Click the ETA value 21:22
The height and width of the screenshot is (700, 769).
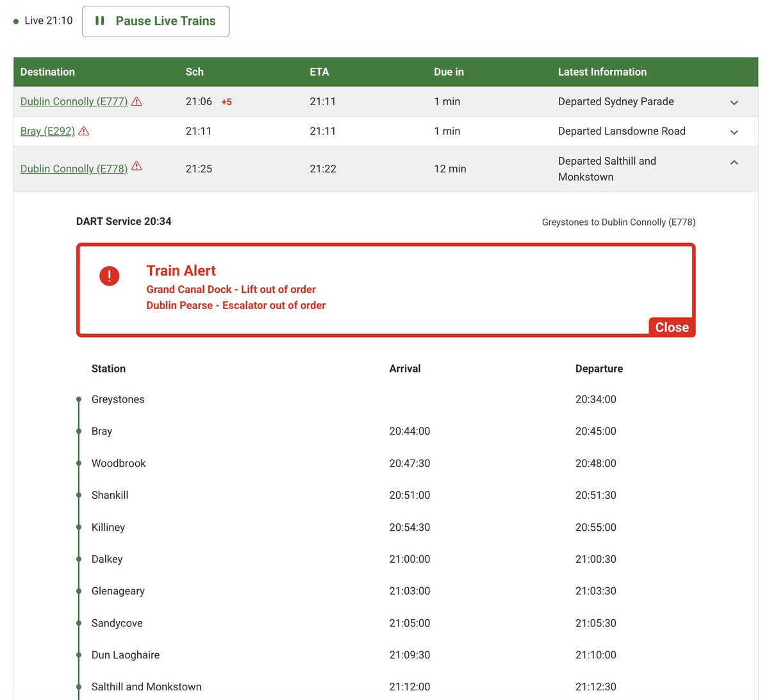pyautogui.click(x=323, y=169)
